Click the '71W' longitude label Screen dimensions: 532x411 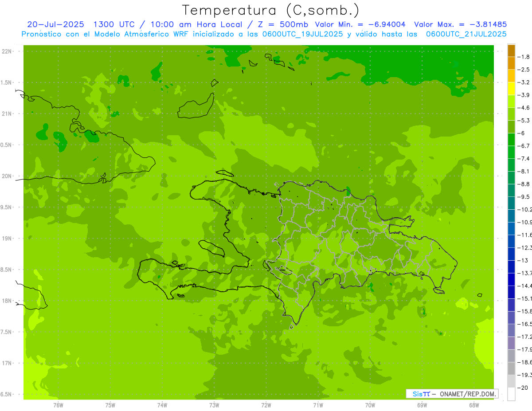pos(318,405)
